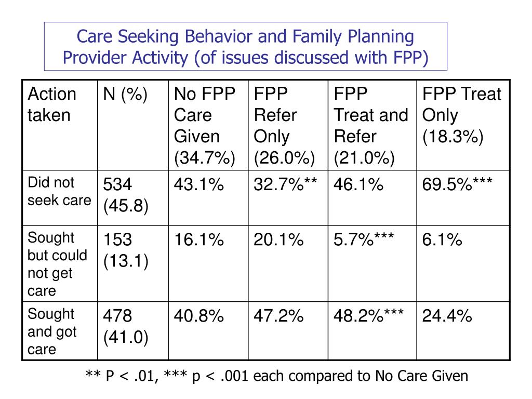Click the slide title text box
The image size is (532, 399).
click(x=245, y=47)
